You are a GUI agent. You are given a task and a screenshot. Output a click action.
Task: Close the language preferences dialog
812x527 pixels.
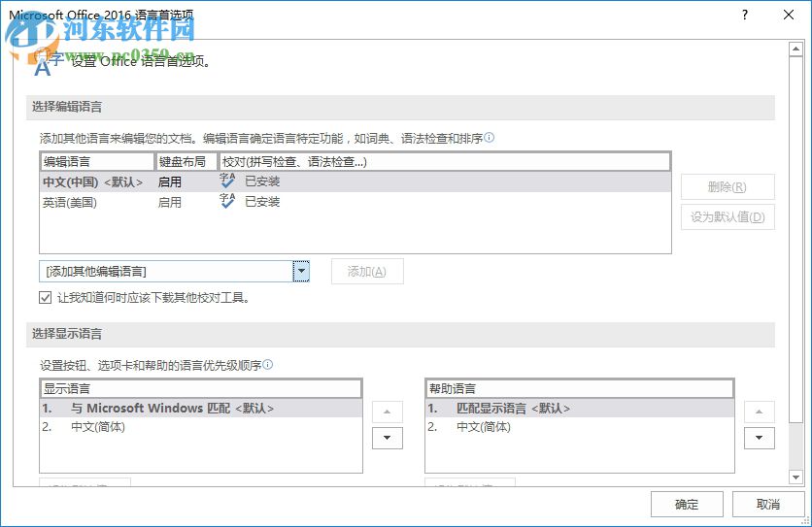pos(789,15)
